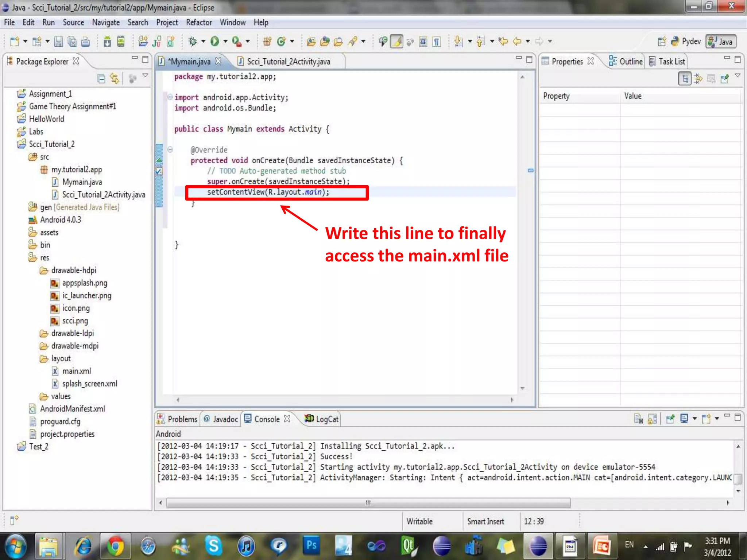This screenshot has height=560, width=747.
Task: Switch to the LogCat tab
Action: (322, 419)
